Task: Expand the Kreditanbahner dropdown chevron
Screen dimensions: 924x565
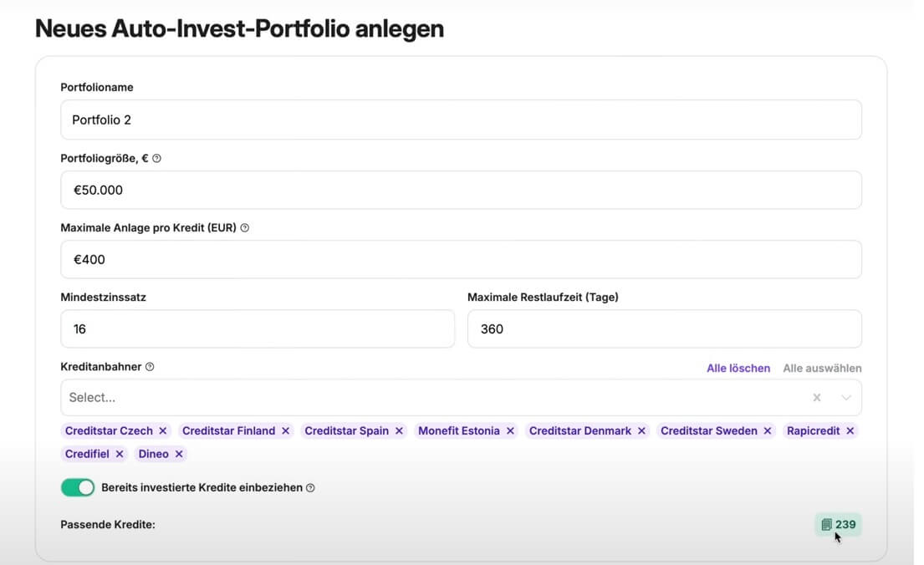Action: [846, 398]
